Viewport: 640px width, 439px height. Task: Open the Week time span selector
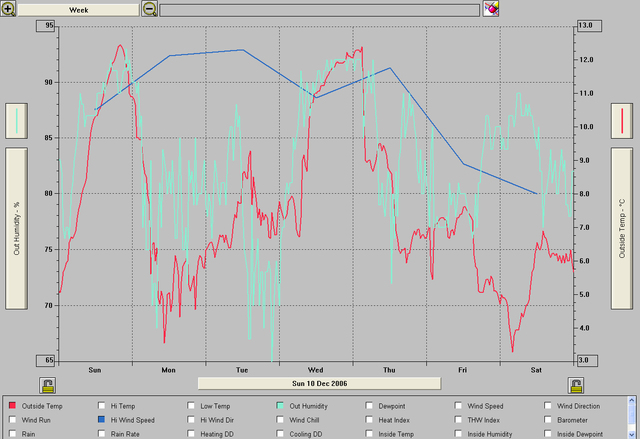click(x=78, y=8)
